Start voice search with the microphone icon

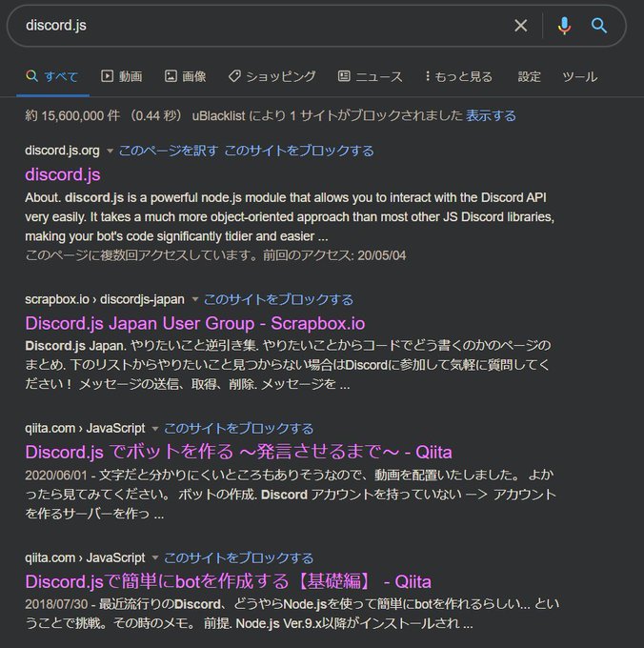pos(564,26)
